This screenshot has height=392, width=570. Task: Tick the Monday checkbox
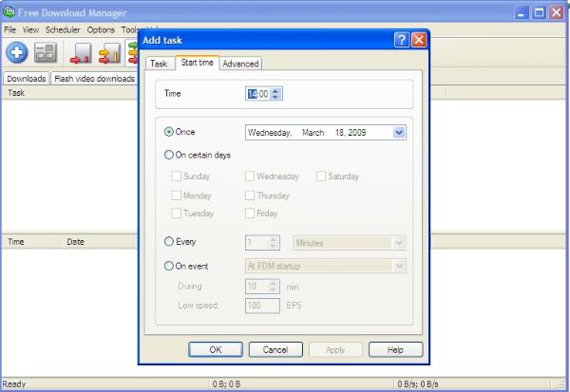pos(177,196)
